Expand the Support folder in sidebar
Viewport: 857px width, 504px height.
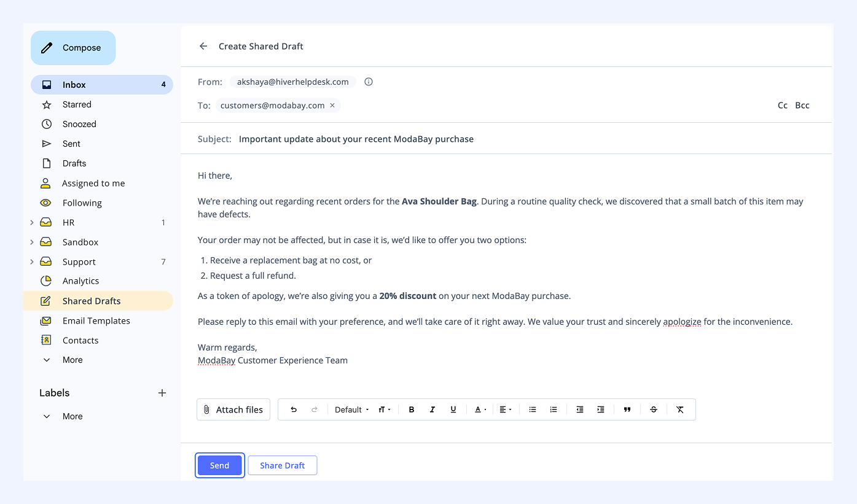click(32, 262)
